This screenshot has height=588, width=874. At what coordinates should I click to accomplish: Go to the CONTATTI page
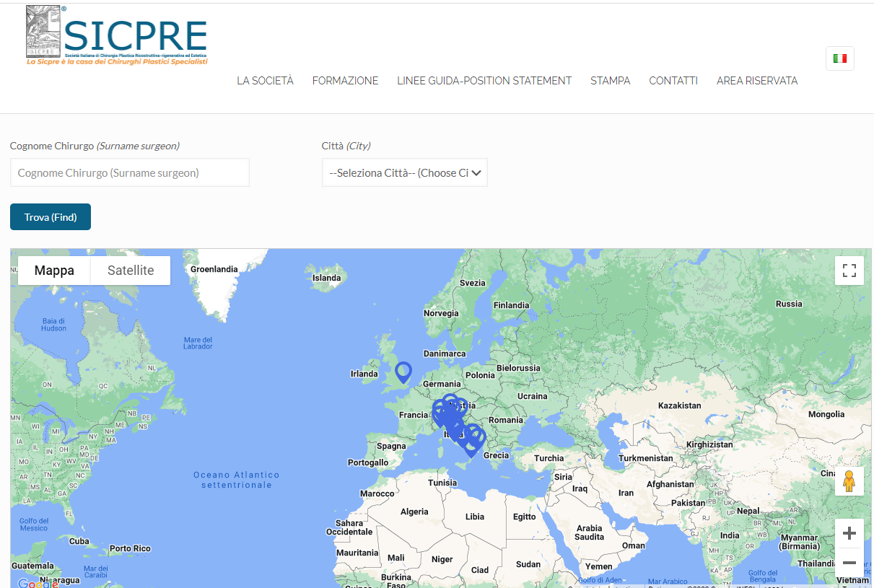[x=673, y=81]
